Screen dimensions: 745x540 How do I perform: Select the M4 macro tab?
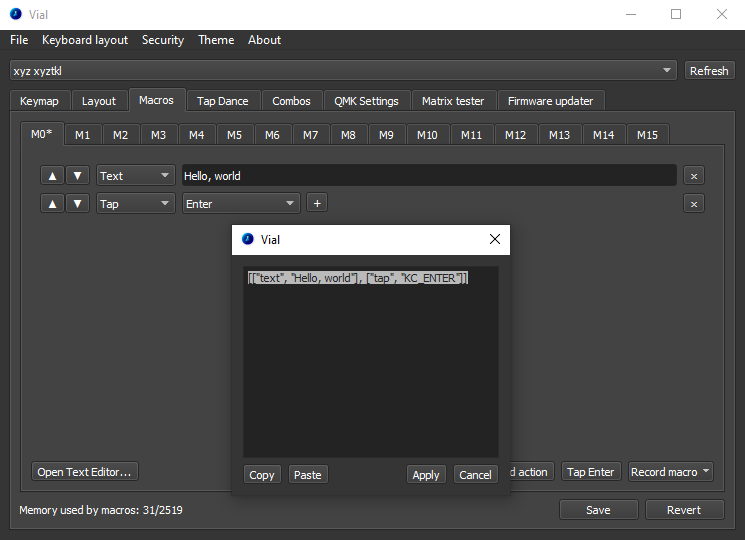point(197,135)
